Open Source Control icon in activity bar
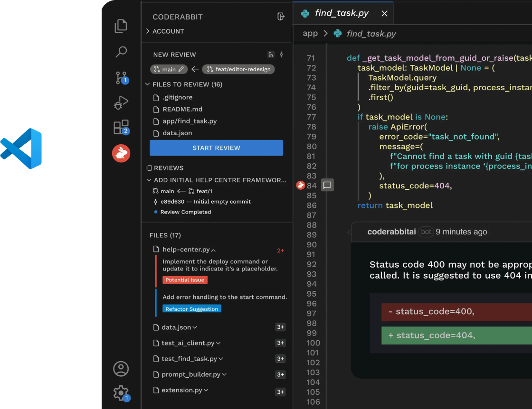 click(122, 78)
